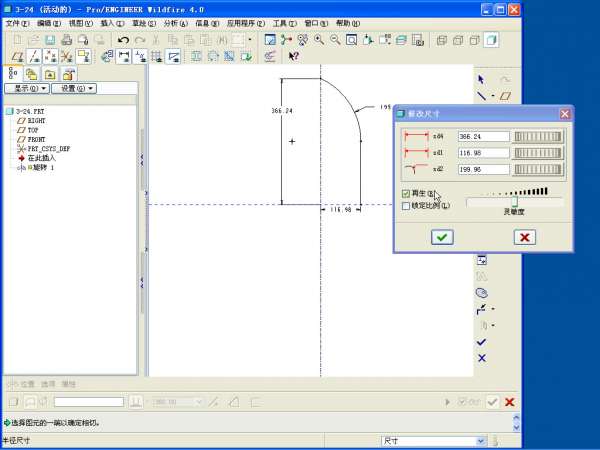The width and height of the screenshot is (600, 450).
Task: Select the trim corner sketch tool
Action: point(481,309)
